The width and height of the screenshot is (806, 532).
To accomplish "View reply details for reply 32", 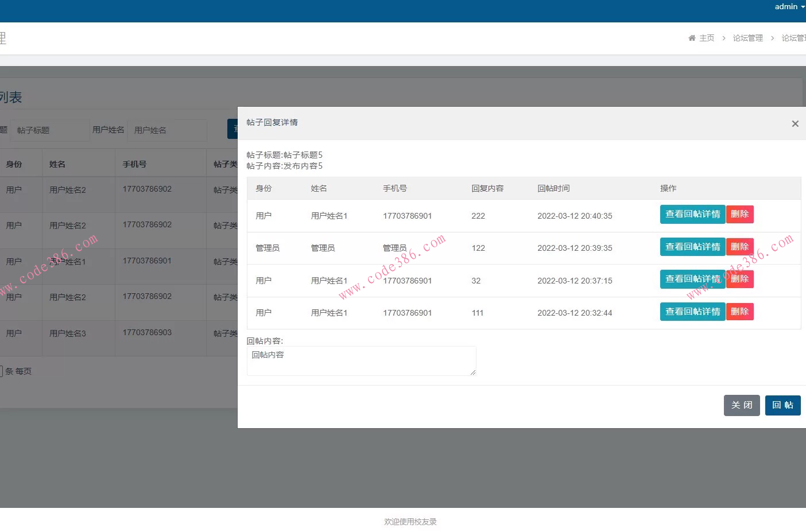I will pyautogui.click(x=692, y=279).
